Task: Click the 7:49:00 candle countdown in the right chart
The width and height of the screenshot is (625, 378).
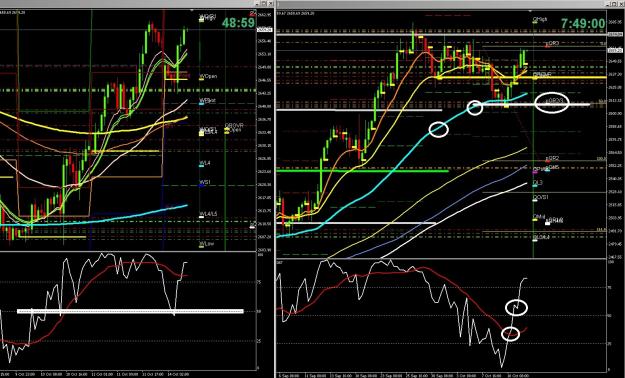Action: click(x=583, y=24)
